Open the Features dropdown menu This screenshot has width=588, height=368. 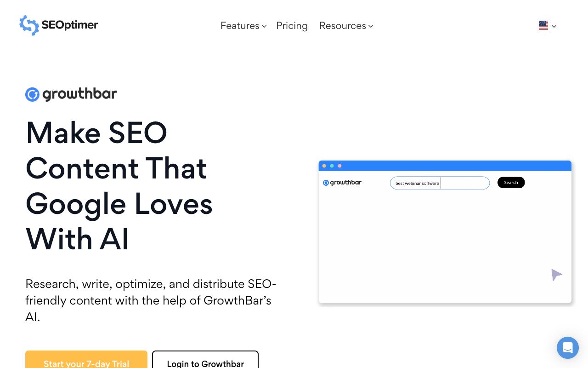pos(243,26)
